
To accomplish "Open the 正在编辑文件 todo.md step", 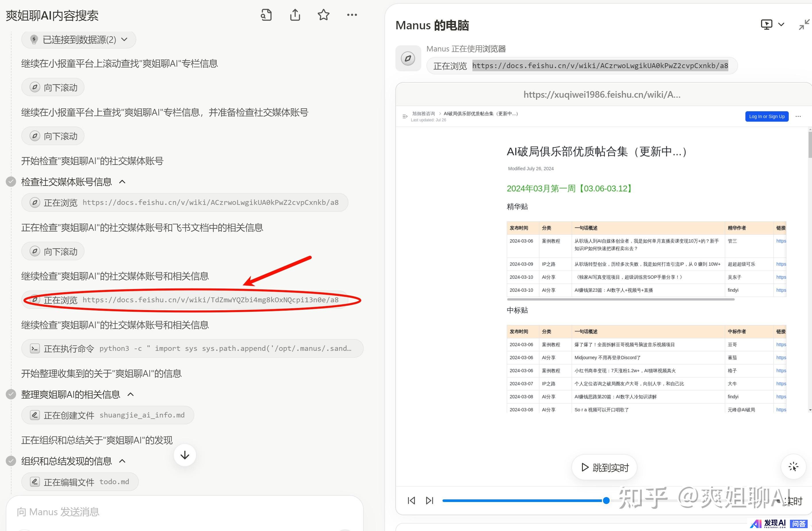I will 80,482.
